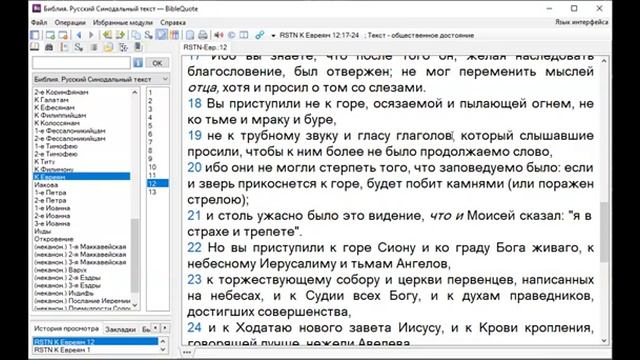The height and width of the screenshot is (360, 640).
Task: Click the OK button
Action: (157, 63)
